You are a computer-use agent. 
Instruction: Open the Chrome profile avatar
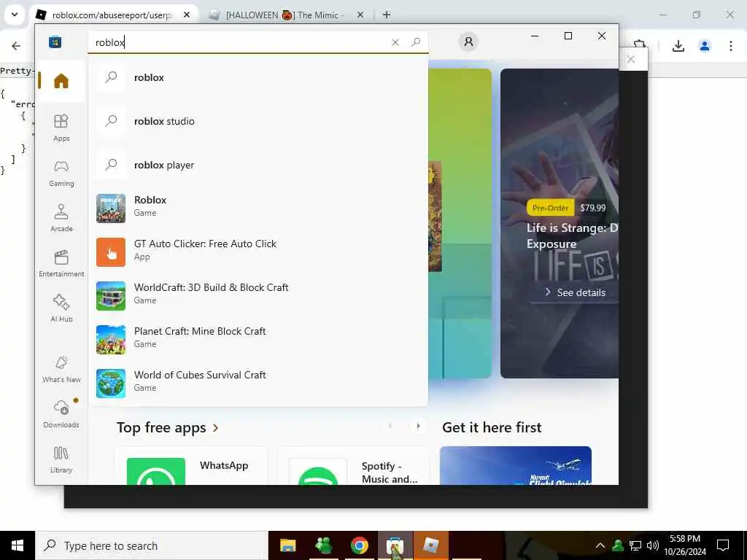click(x=705, y=46)
